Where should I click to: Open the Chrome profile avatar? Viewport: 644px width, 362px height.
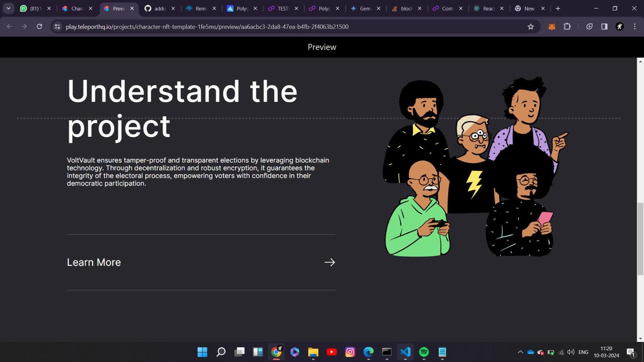point(619,27)
